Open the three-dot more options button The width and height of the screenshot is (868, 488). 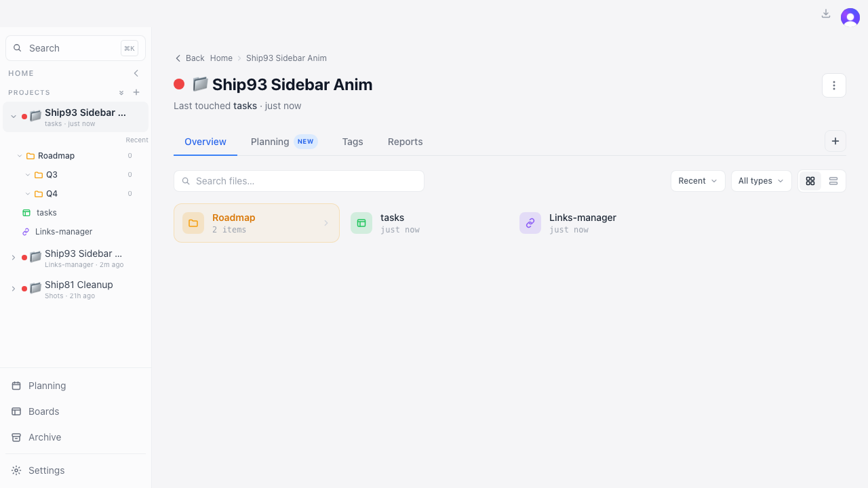[x=834, y=85]
